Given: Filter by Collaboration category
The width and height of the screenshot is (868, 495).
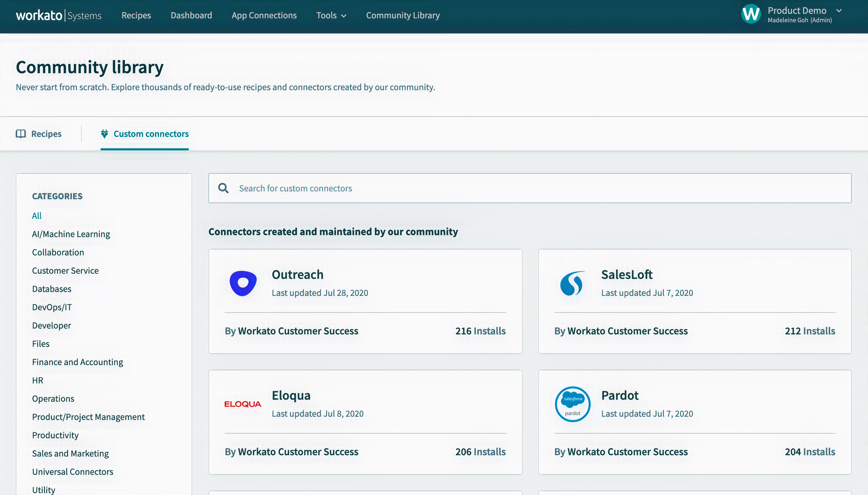Looking at the screenshot, I should pyautogui.click(x=58, y=252).
